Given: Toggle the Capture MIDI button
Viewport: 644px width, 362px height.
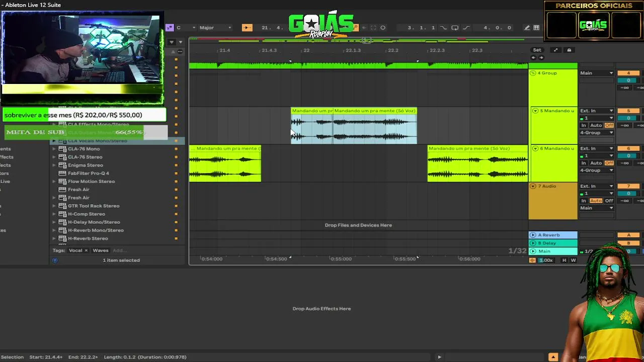Looking at the screenshot, I should coord(373,28).
